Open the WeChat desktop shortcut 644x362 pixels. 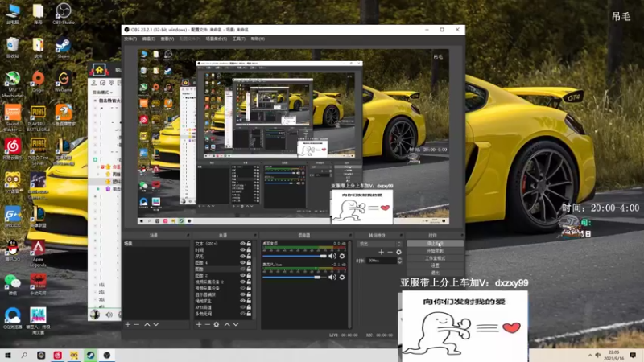point(13,284)
